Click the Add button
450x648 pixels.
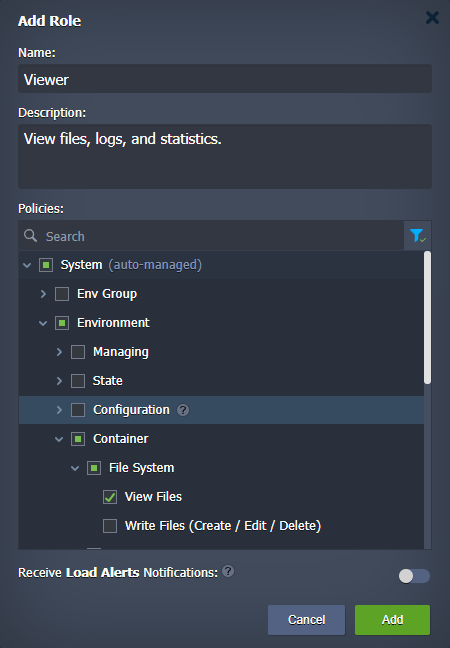pyautogui.click(x=392, y=619)
